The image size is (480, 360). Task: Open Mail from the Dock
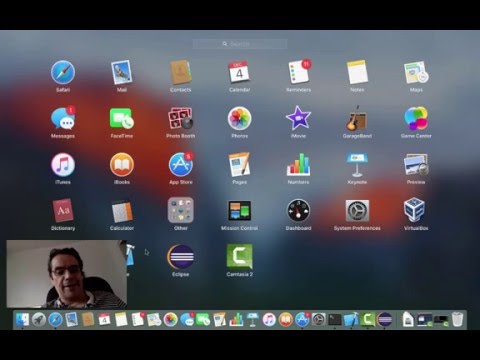pos(72,320)
